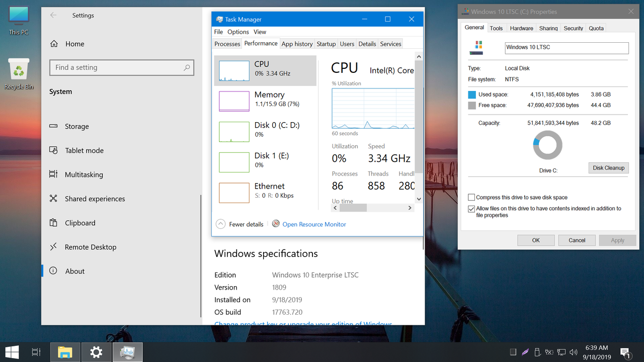Enable Compress this drive checkbox

471,197
